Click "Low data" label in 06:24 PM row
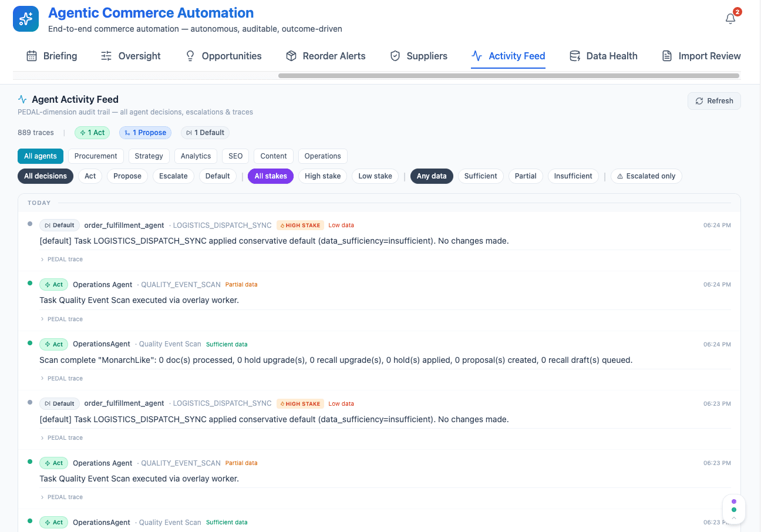Viewport: 761px width, 532px height. tap(341, 225)
